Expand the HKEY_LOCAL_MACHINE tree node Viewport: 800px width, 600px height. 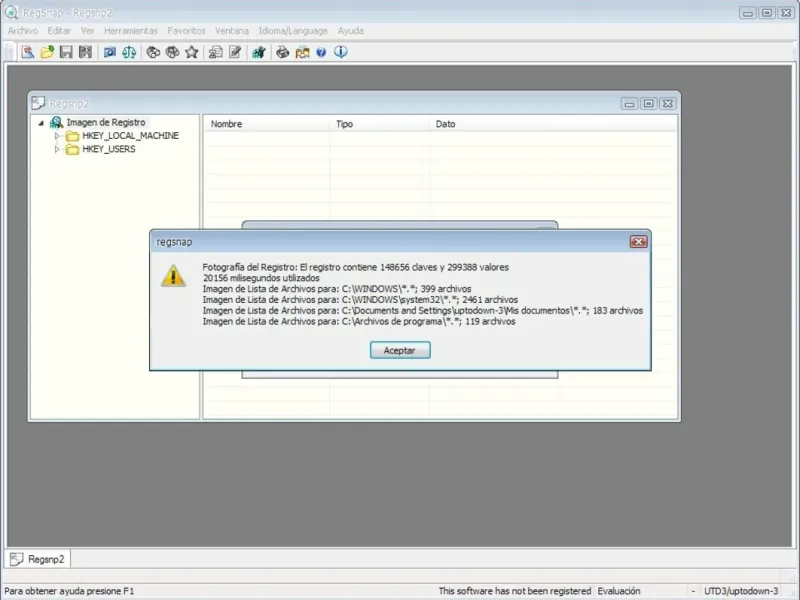click(57, 136)
